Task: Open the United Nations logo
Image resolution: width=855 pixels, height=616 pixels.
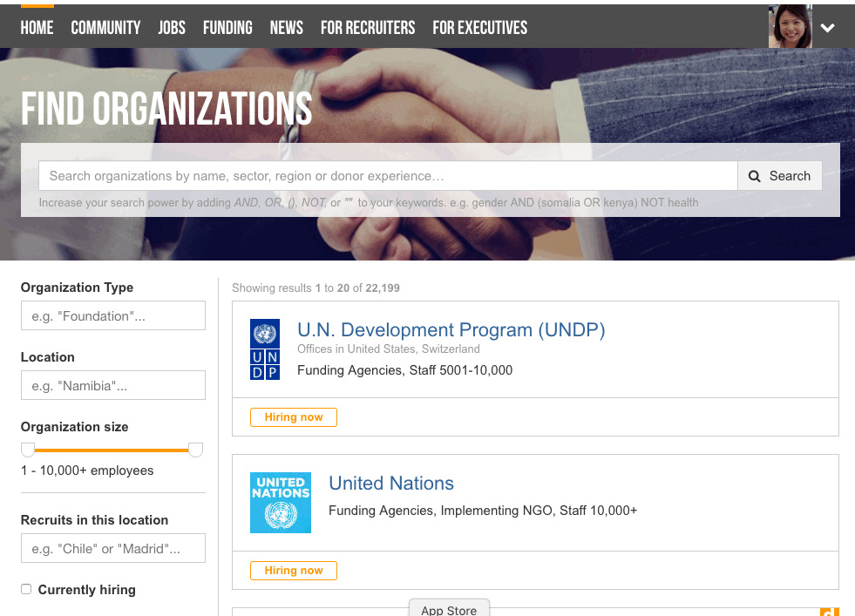Action: click(x=281, y=503)
